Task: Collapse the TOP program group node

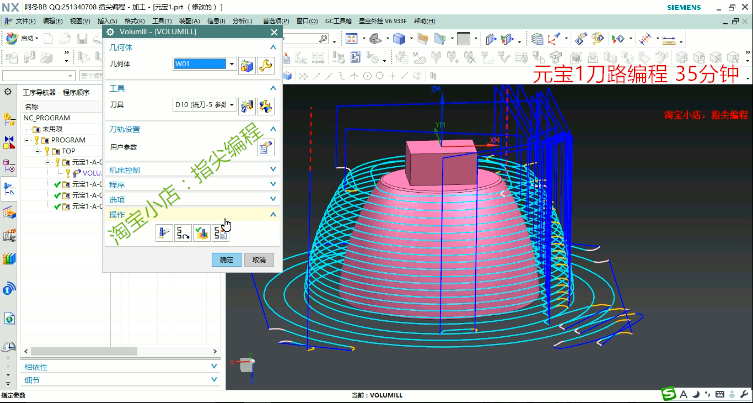Action: click(x=39, y=151)
